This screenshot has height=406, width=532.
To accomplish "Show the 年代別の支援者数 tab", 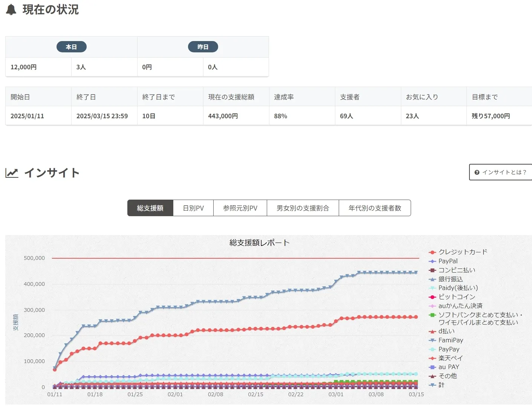I will click(x=375, y=208).
